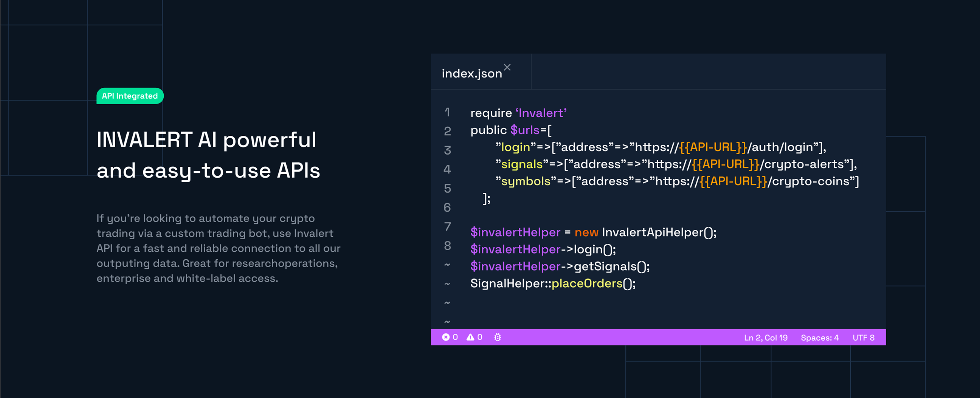Click the new keyword in the code
980x398 pixels.
[x=586, y=232]
